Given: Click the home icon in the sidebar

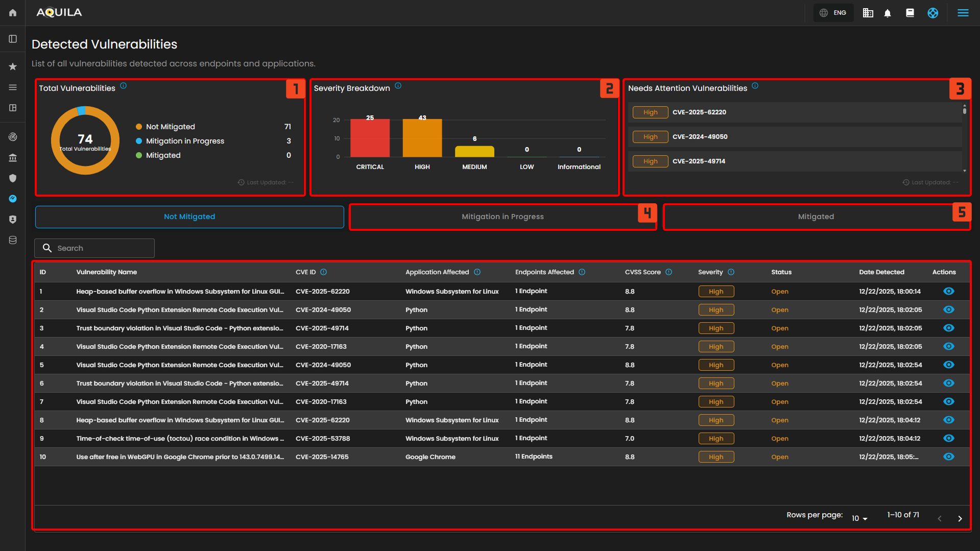Looking at the screenshot, I should click(x=13, y=13).
